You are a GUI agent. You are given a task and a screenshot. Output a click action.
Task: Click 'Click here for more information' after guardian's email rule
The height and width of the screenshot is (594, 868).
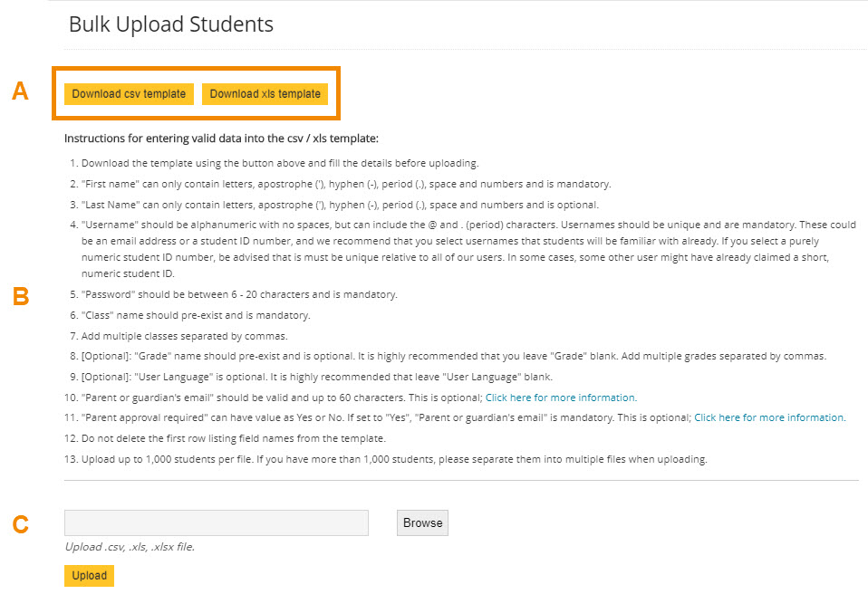560,397
